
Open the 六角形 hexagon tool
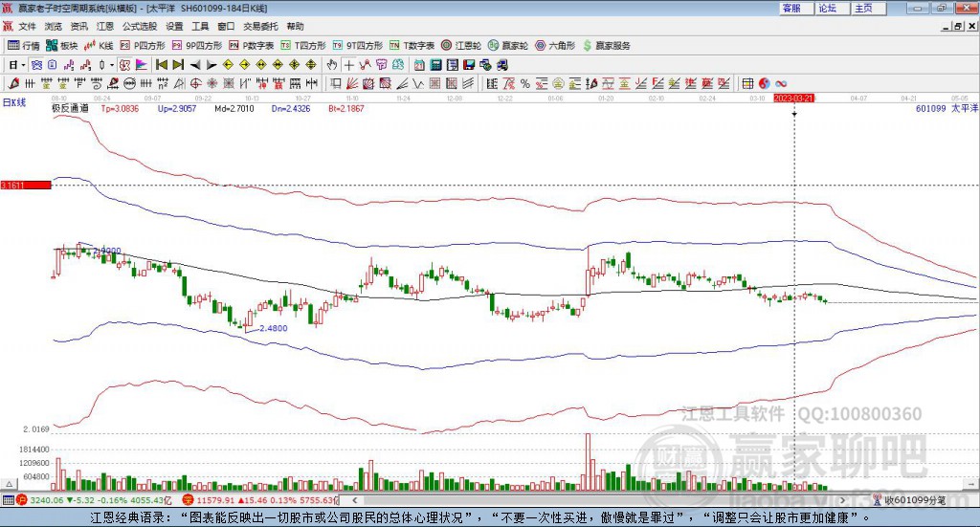[x=555, y=46]
